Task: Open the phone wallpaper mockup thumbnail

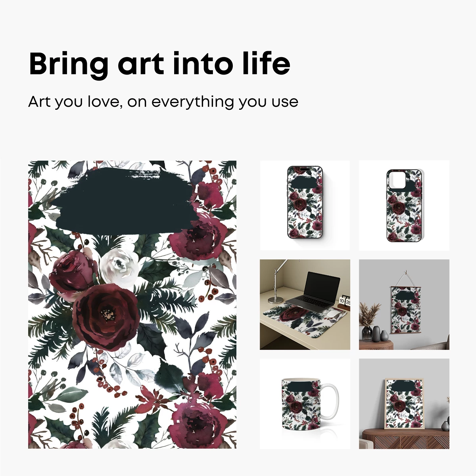Action: point(305,205)
